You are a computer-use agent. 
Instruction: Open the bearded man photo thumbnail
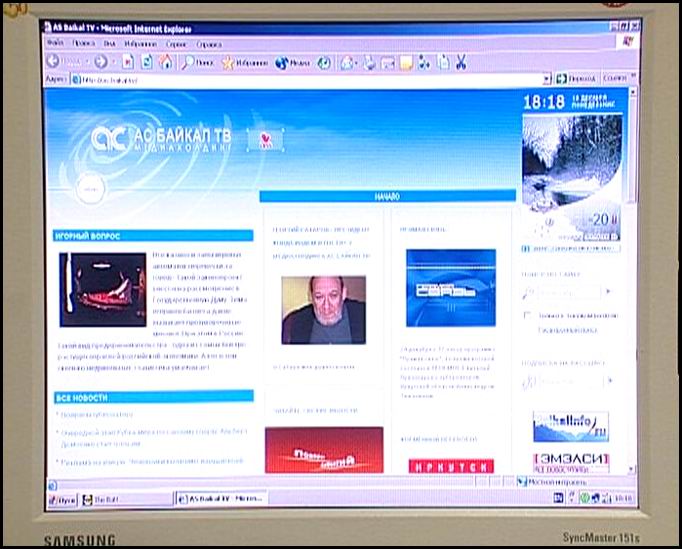pyautogui.click(x=324, y=310)
